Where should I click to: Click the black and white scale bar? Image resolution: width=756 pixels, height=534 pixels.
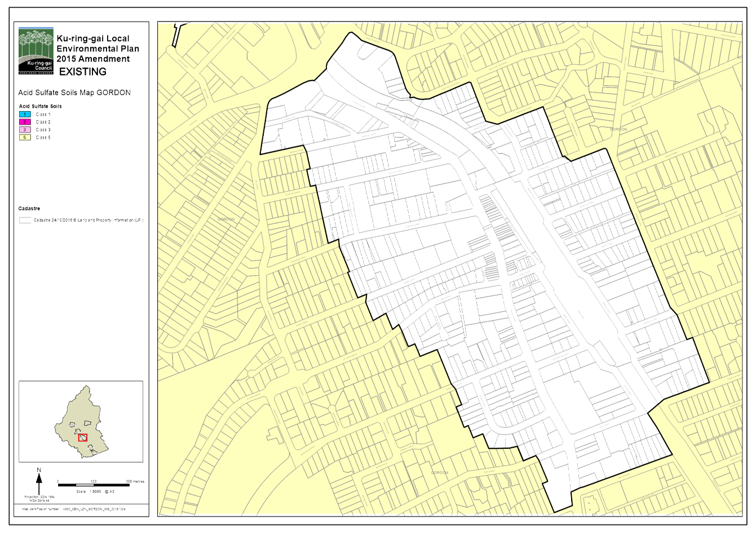click(94, 486)
